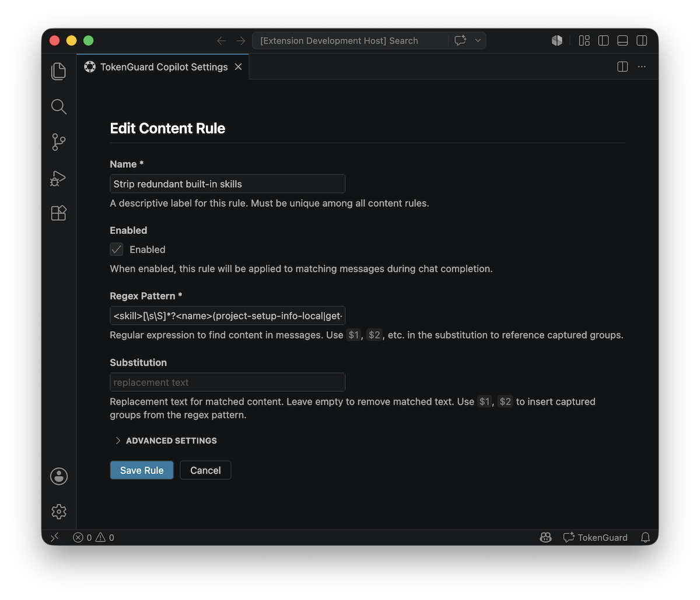Open editor More Actions ellipsis
The height and width of the screenshot is (600, 700).
pos(642,67)
